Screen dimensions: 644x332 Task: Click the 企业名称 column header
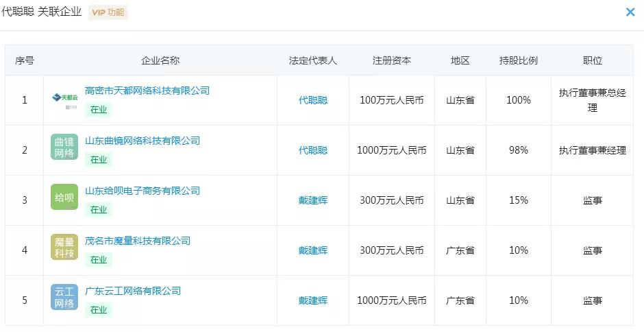click(x=160, y=60)
